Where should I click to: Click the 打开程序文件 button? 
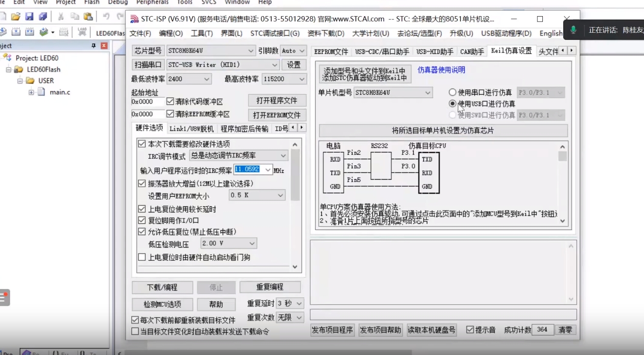(x=277, y=101)
